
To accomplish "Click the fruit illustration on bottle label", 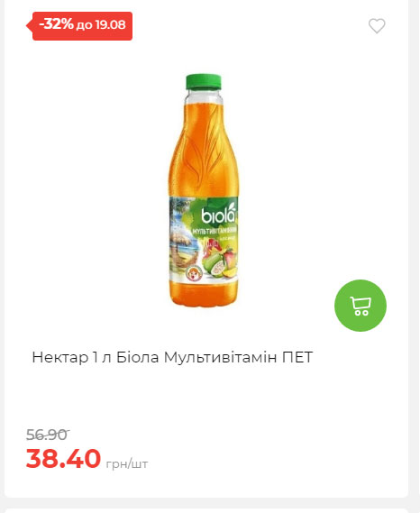I will [220, 260].
